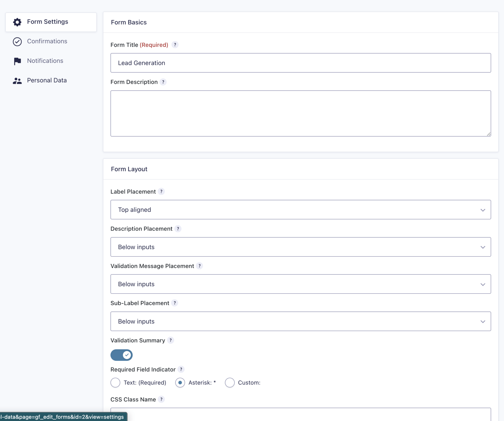Open the Form Title help tooltip
This screenshot has height=421, width=504.
(x=175, y=45)
